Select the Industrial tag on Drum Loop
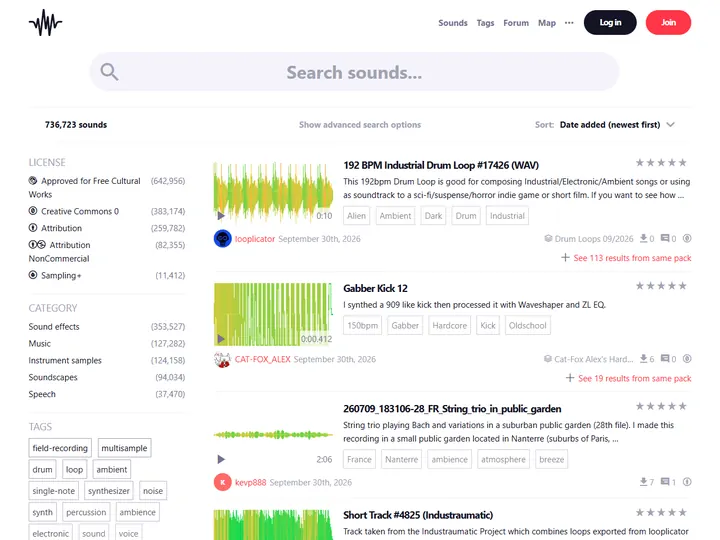Image resolution: width=720 pixels, height=540 pixels. (x=507, y=216)
